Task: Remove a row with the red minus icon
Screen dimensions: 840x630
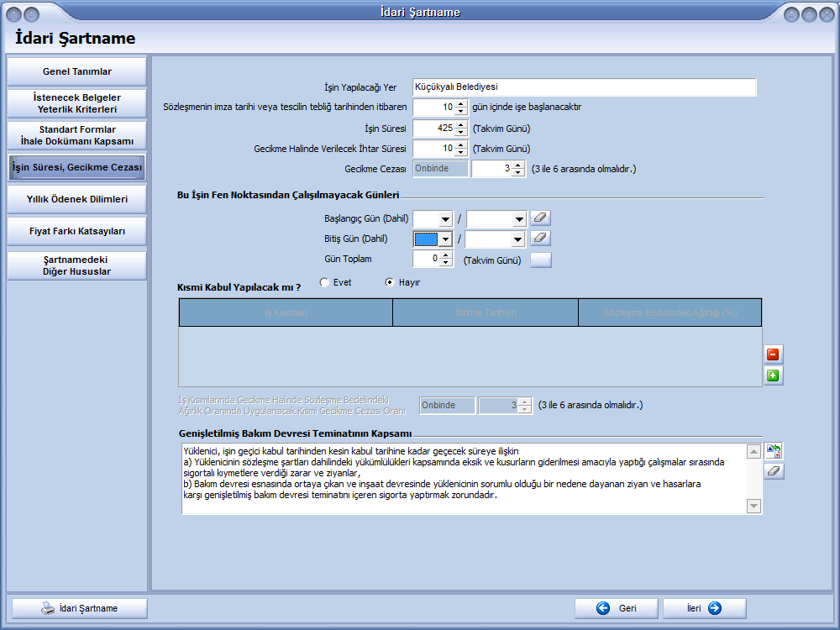Action: pyautogui.click(x=774, y=354)
